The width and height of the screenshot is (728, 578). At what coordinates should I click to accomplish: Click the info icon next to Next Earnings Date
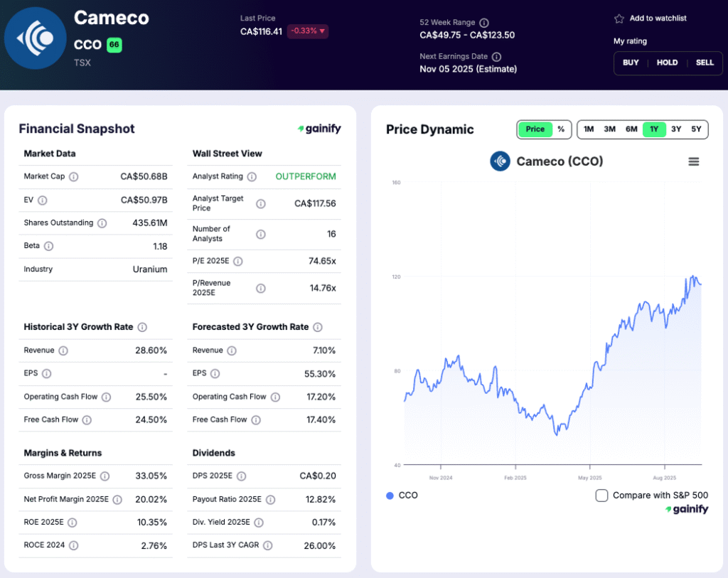pos(496,57)
